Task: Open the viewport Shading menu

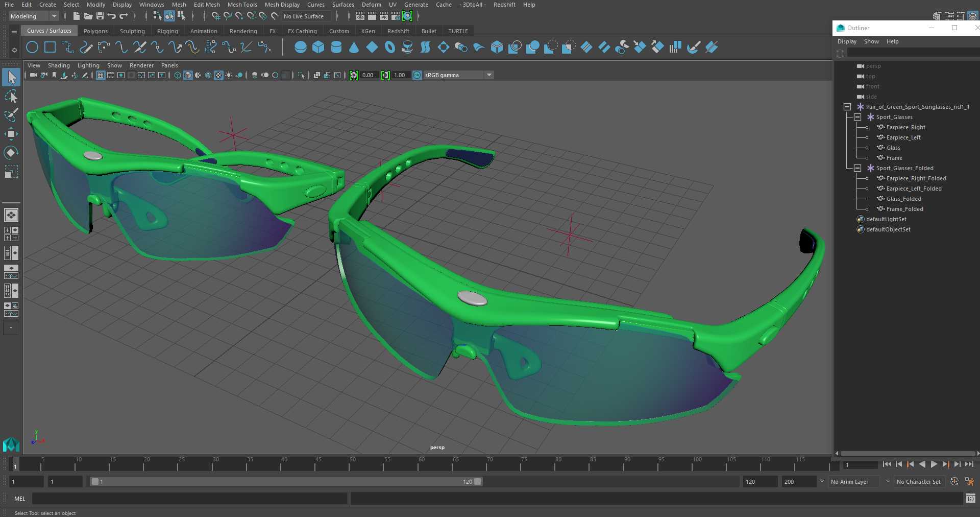Action: coord(59,65)
